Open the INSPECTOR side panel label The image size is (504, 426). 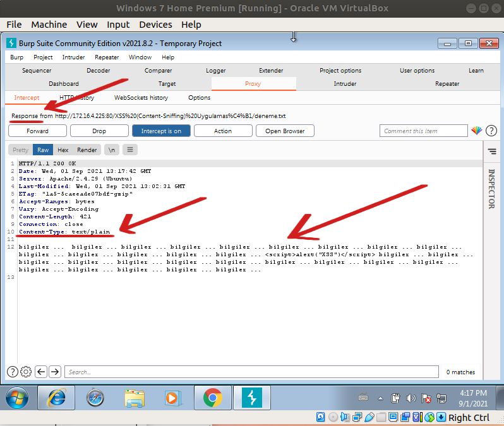pos(491,189)
